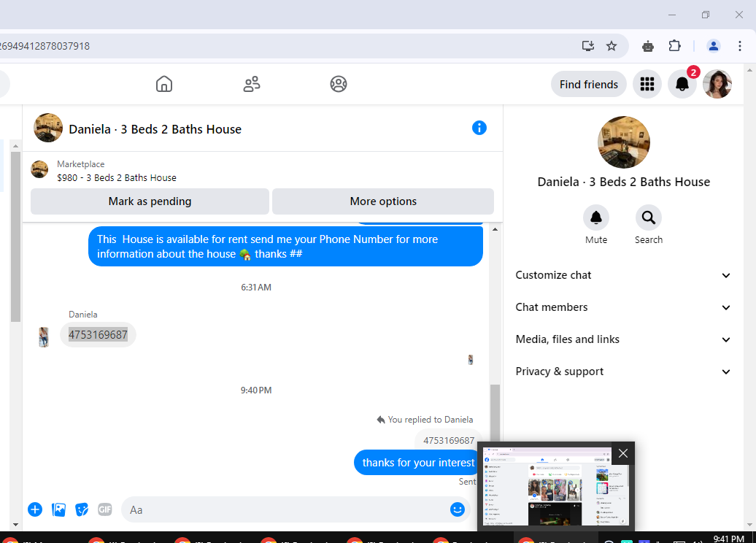Open the Chrome profile icon
This screenshot has width=756, height=543.
[x=714, y=46]
